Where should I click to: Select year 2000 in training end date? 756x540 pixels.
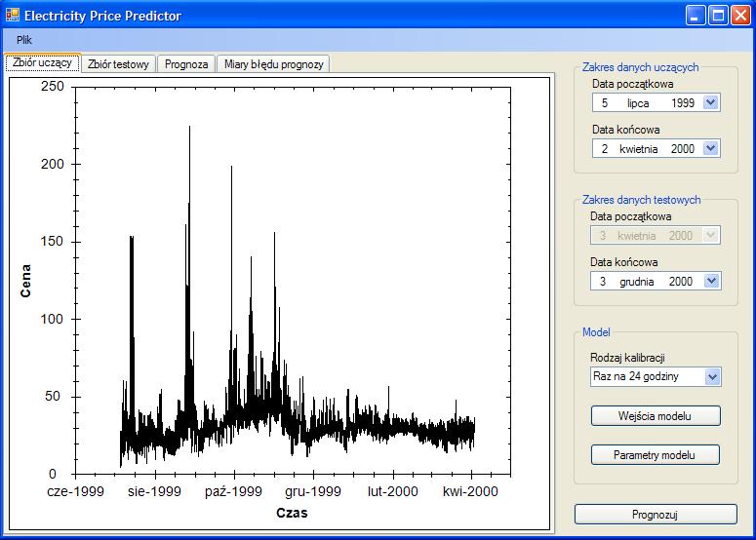pyautogui.click(x=683, y=149)
